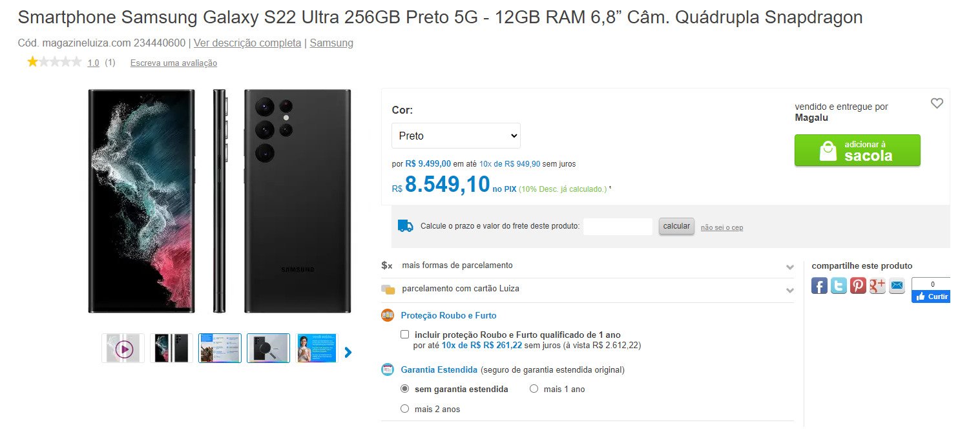Select mais 1 ano warranty option
Image resolution: width=980 pixels, height=436 pixels.
point(534,389)
